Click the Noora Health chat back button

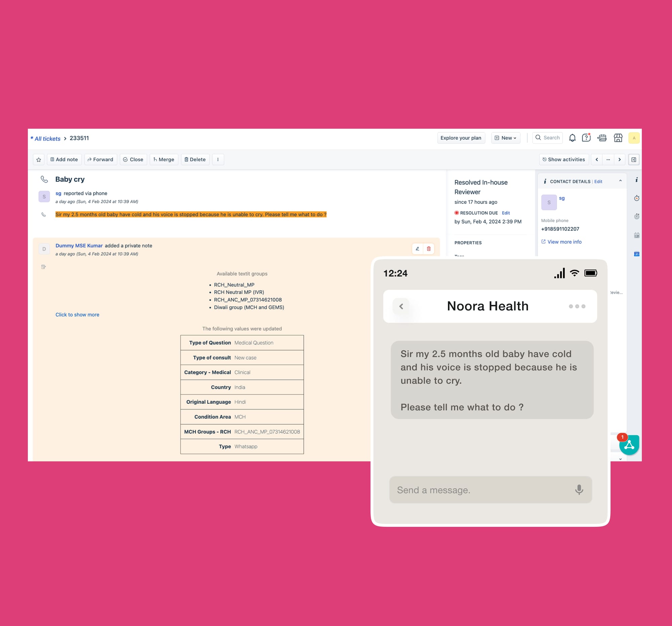pyautogui.click(x=400, y=307)
